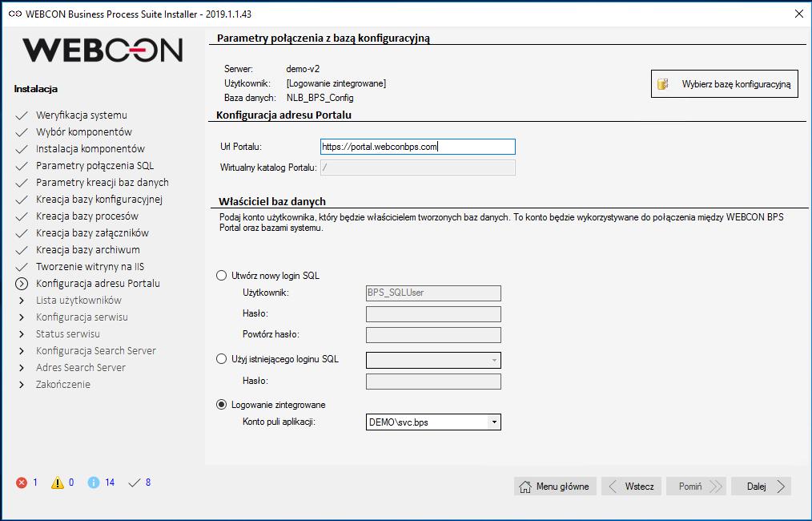
Task: Click checkmark icon beside Wybór komponentów
Action: [22, 132]
